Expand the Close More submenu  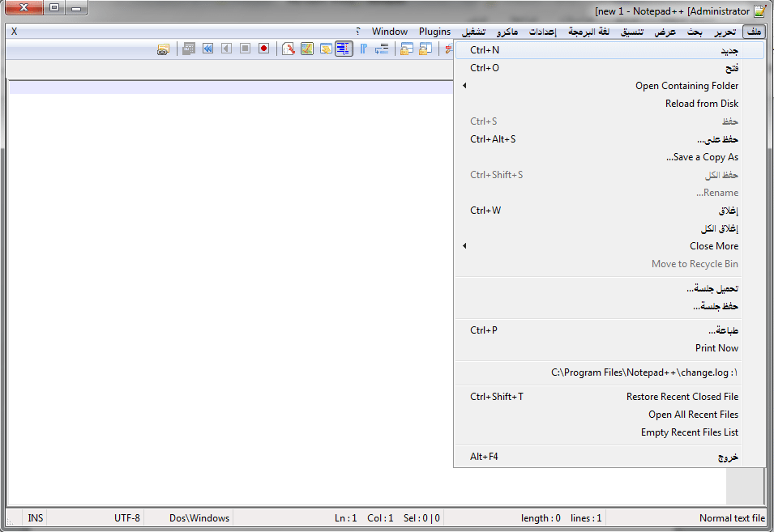[714, 245]
